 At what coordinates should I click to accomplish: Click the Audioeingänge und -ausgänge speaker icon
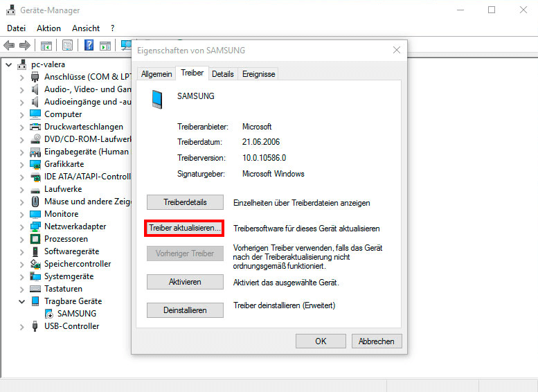(x=35, y=102)
